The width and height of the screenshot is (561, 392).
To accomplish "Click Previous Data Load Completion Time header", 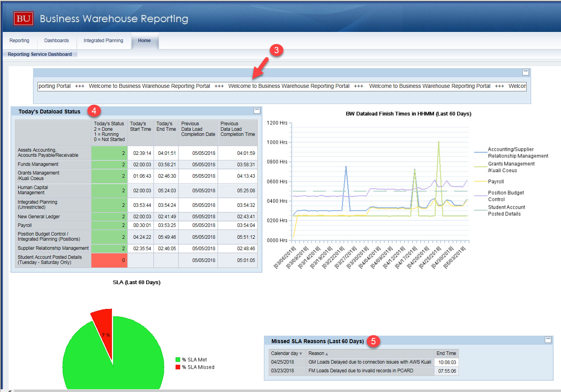I will pos(238,133).
